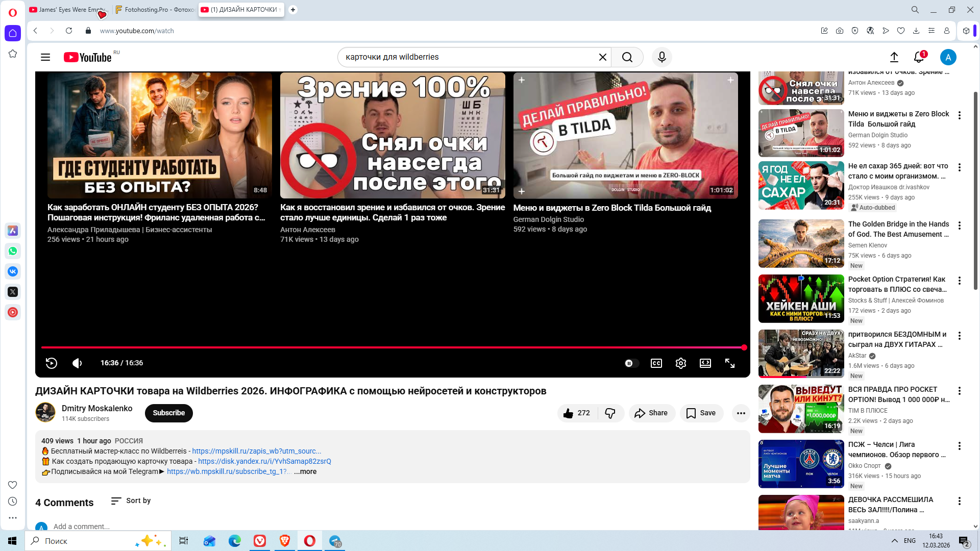This screenshot has height=551, width=980.
Task: Open YouTube notifications bell
Action: tap(919, 57)
